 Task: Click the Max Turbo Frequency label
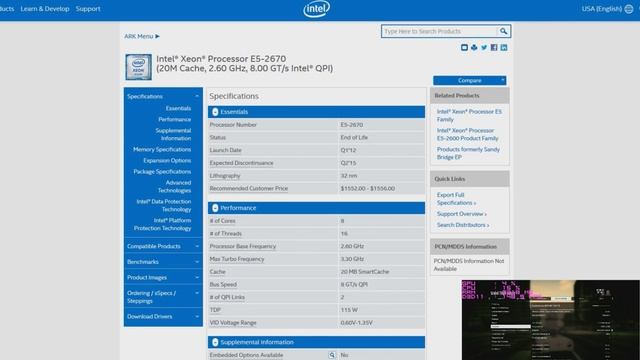237,259
